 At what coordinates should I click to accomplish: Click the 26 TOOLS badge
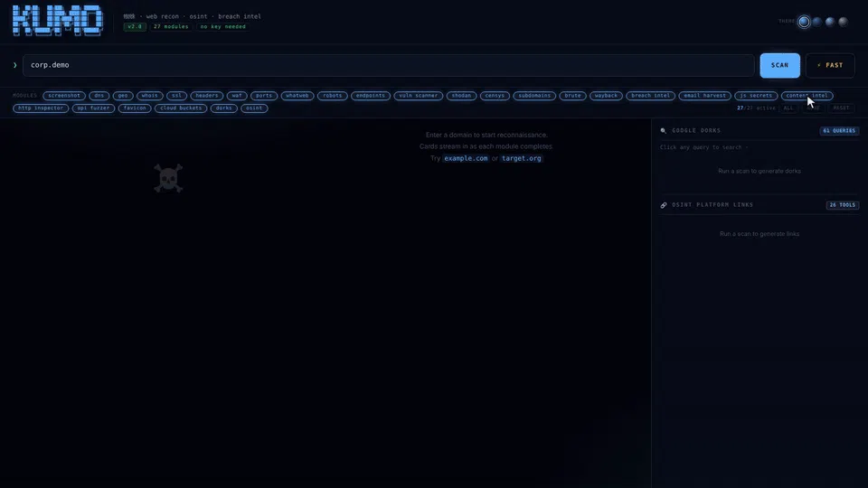[x=843, y=205]
